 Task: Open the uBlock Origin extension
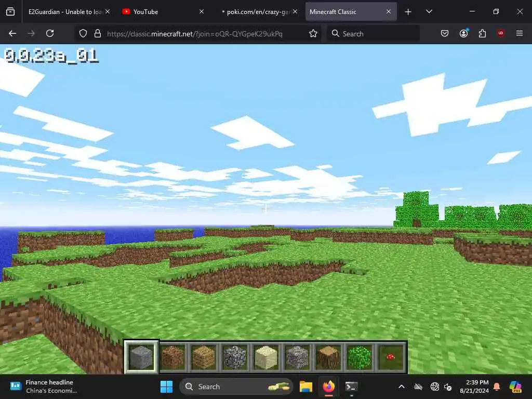501,33
